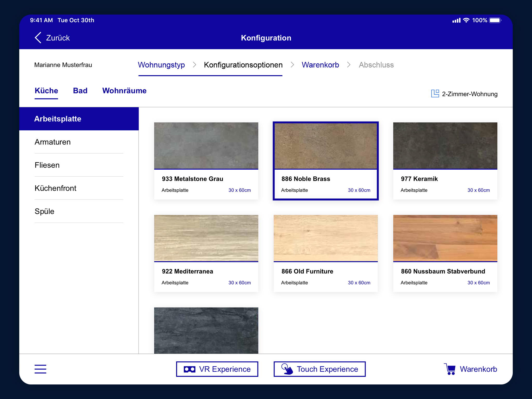Open the hamburger menu icon
532x399 pixels.
click(x=40, y=369)
